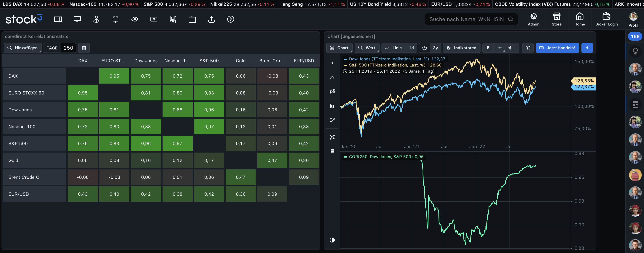Viewport: 644px width, 253px height.
Task: Select the Gold / Brent Crude cell 0,47
Action: coord(272,160)
